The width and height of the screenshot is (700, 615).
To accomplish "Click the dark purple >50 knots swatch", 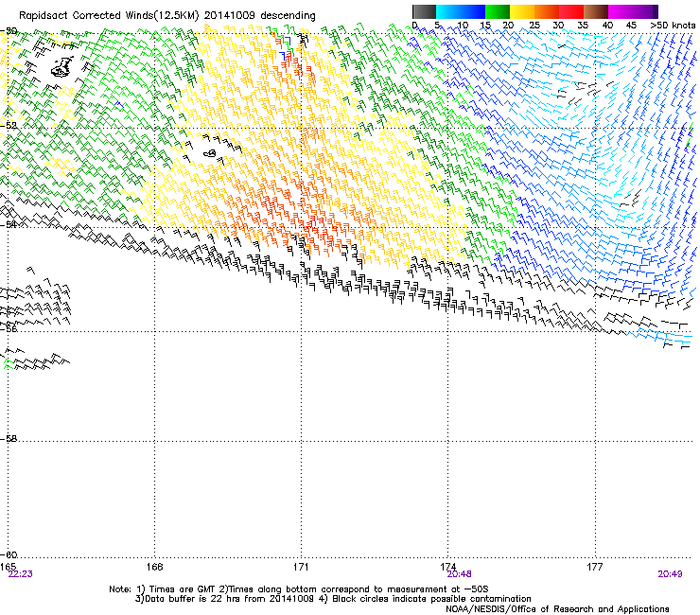I will pos(656,11).
